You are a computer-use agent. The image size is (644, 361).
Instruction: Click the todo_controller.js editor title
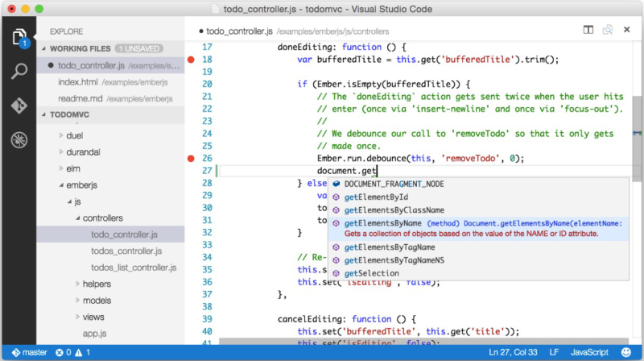coord(239,31)
